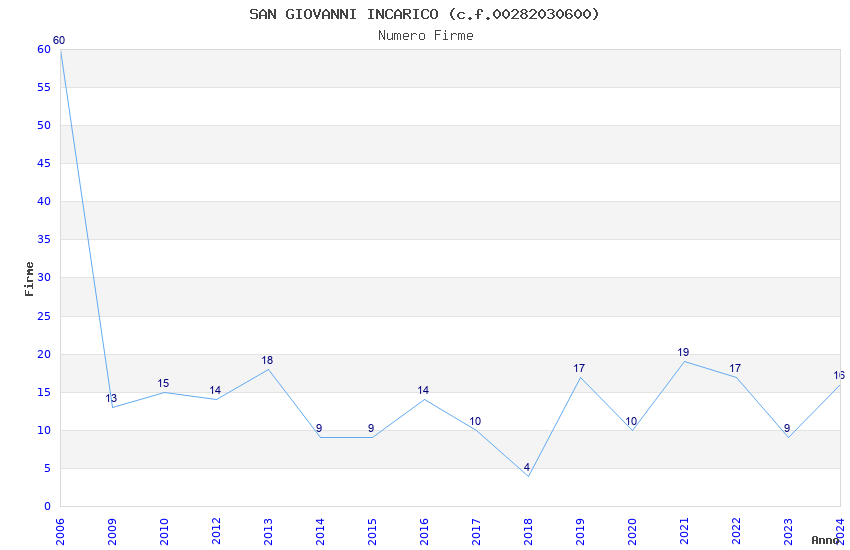
Task: Select the data label 10 for 2017
Action: 475,421
